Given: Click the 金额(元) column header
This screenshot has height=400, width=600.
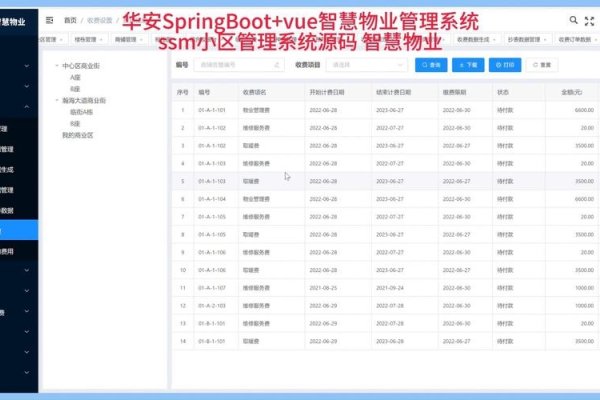Looking at the screenshot, I should (x=571, y=92).
